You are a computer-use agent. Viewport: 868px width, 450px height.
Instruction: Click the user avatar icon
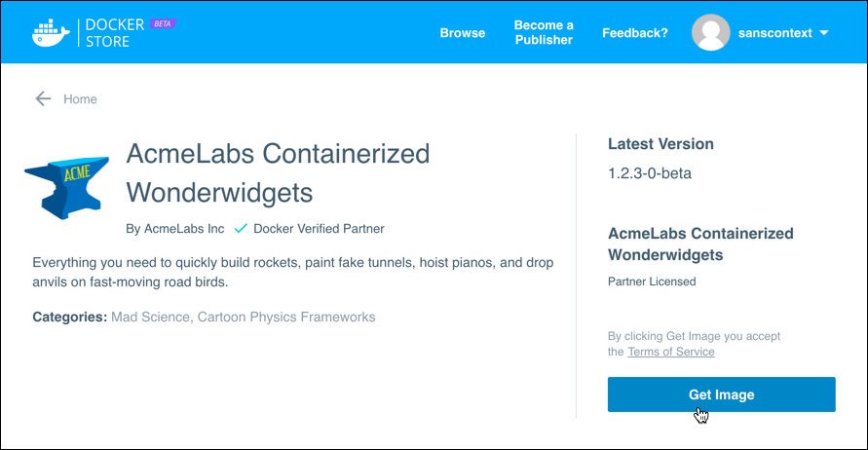(x=710, y=33)
